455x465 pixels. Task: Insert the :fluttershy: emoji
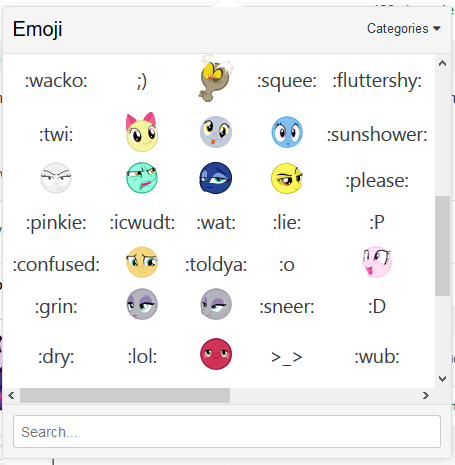[377, 81]
